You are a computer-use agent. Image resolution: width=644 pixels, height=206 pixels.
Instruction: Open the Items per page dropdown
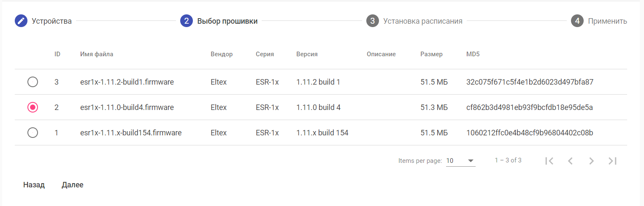(460, 161)
